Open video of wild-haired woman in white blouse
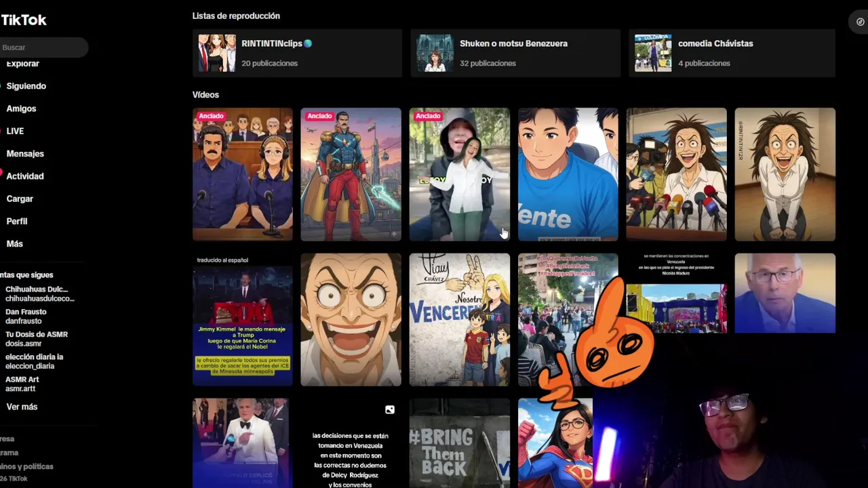This screenshot has height=488, width=868. 785,174
